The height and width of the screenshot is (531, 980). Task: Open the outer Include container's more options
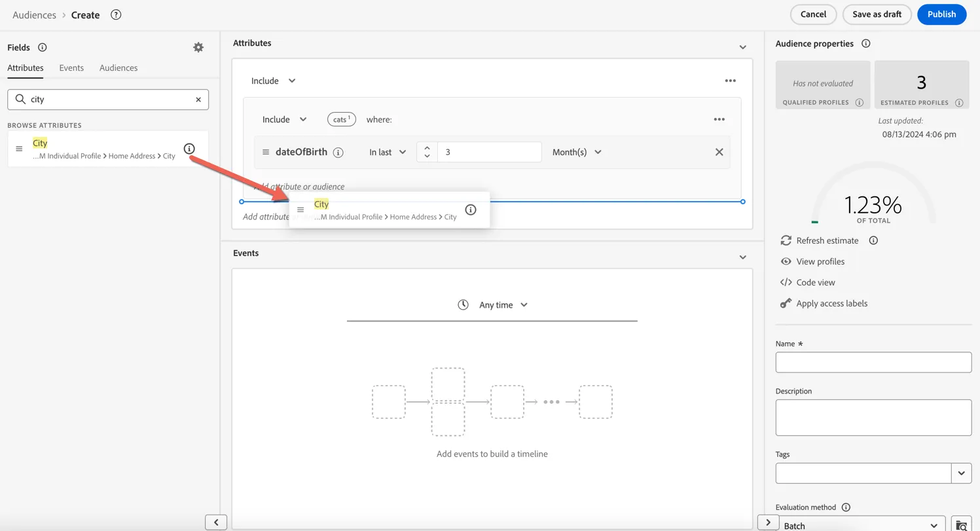coord(731,81)
